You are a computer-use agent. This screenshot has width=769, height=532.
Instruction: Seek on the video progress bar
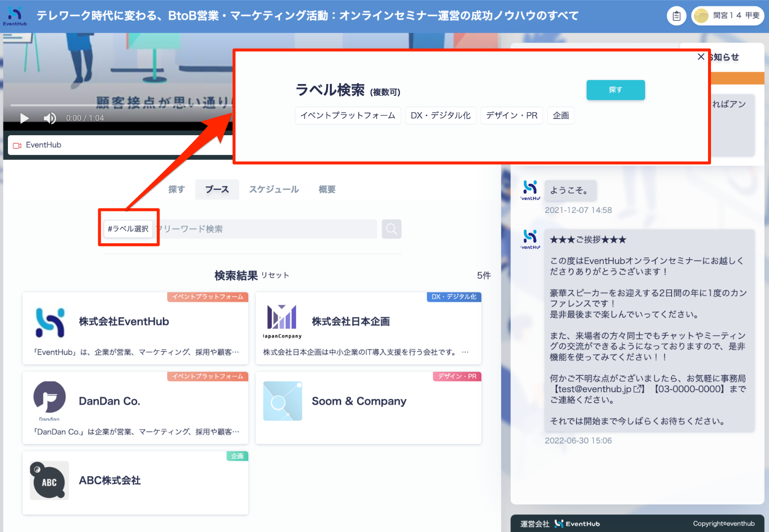121,105
